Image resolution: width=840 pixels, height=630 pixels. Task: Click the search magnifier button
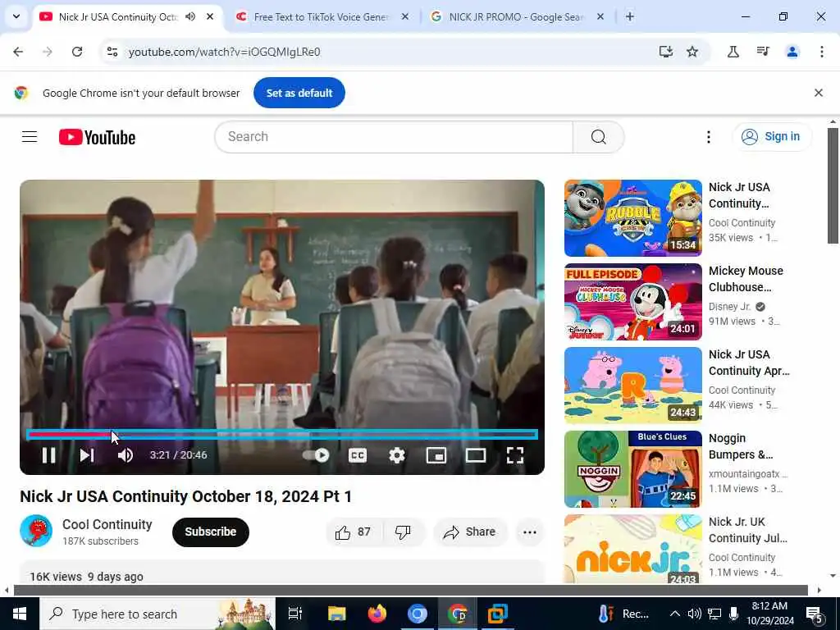598,137
